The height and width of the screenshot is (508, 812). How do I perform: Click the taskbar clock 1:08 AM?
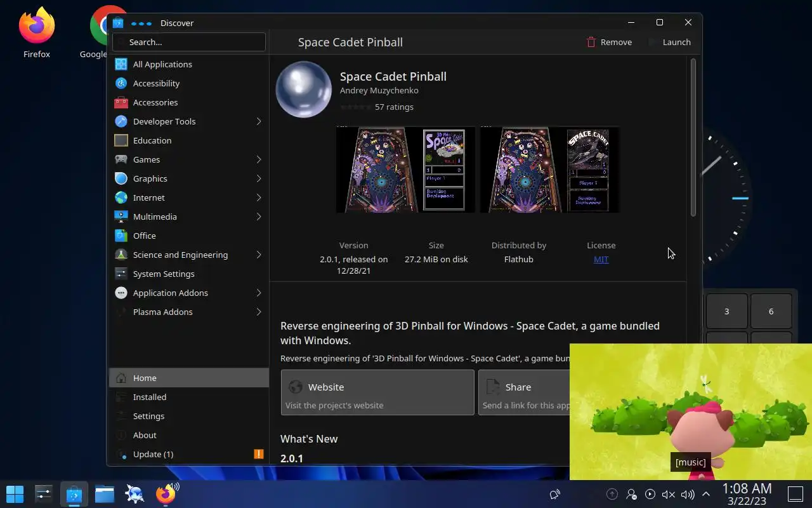(747, 488)
